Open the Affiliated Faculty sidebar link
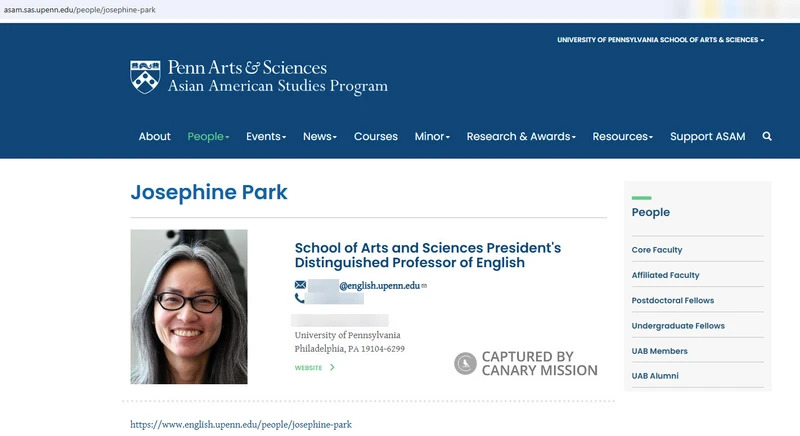This screenshot has height=436, width=800. tap(665, 275)
